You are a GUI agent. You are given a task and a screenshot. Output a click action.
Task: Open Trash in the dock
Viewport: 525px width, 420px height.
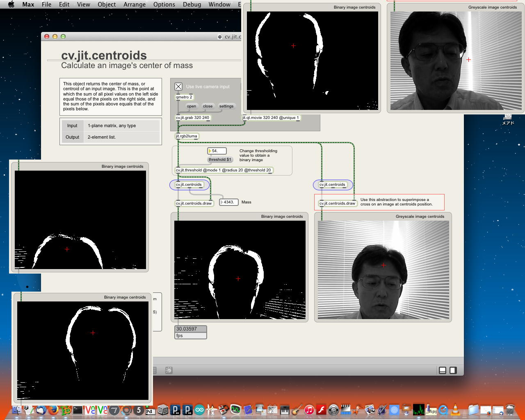pos(510,409)
